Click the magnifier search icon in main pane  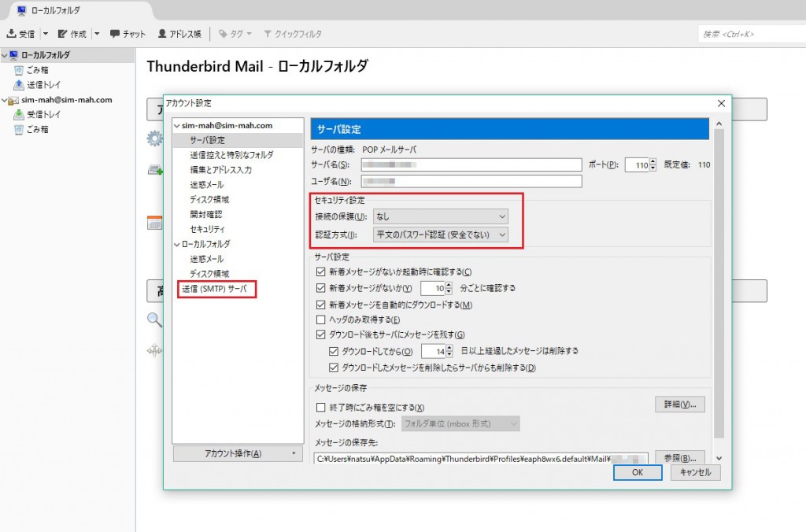(154, 320)
